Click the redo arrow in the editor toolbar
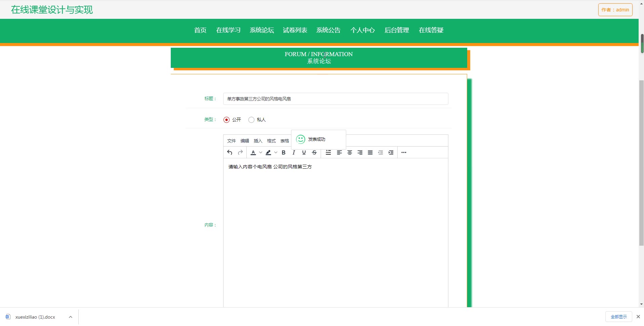The width and height of the screenshot is (644, 326). tap(240, 153)
